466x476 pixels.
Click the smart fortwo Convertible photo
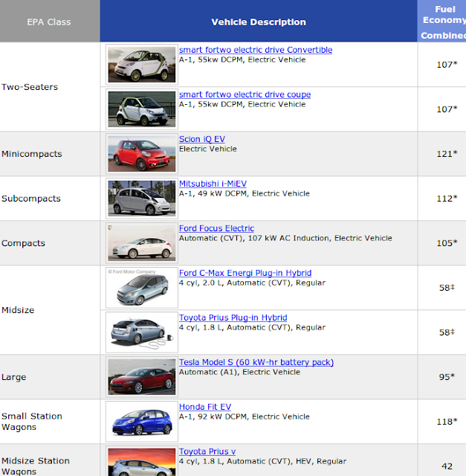pyautogui.click(x=142, y=65)
